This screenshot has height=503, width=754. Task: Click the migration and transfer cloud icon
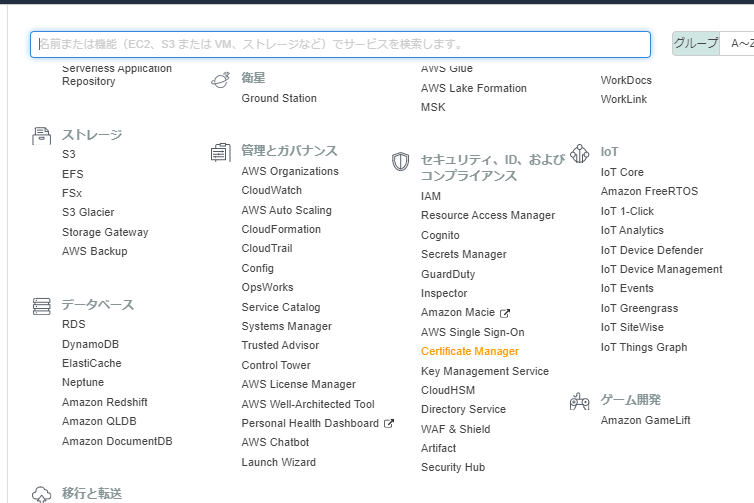41,494
